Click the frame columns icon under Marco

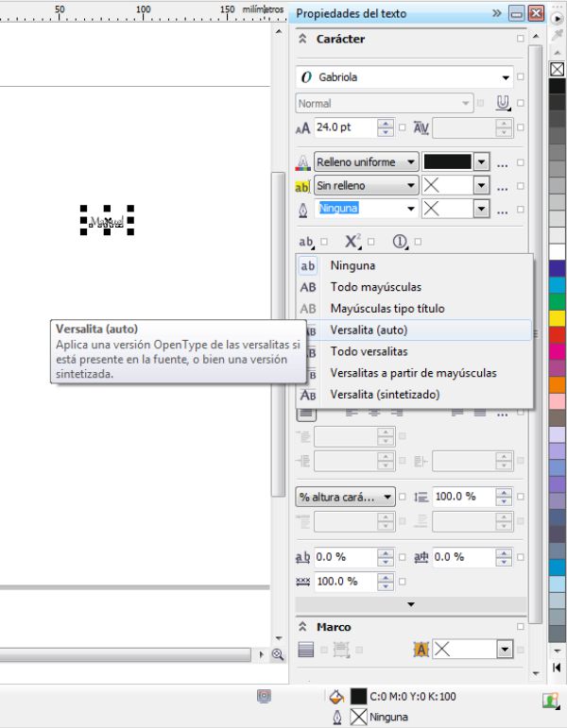click(x=305, y=650)
